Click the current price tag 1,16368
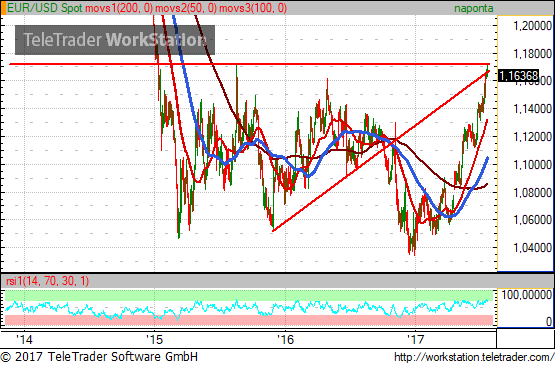Image resolution: width=555 pixels, height=366 pixels. point(519,75)
